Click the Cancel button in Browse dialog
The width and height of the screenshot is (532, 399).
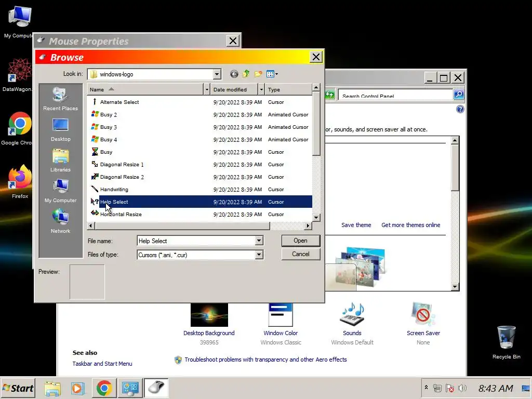[x=301, y=254]
